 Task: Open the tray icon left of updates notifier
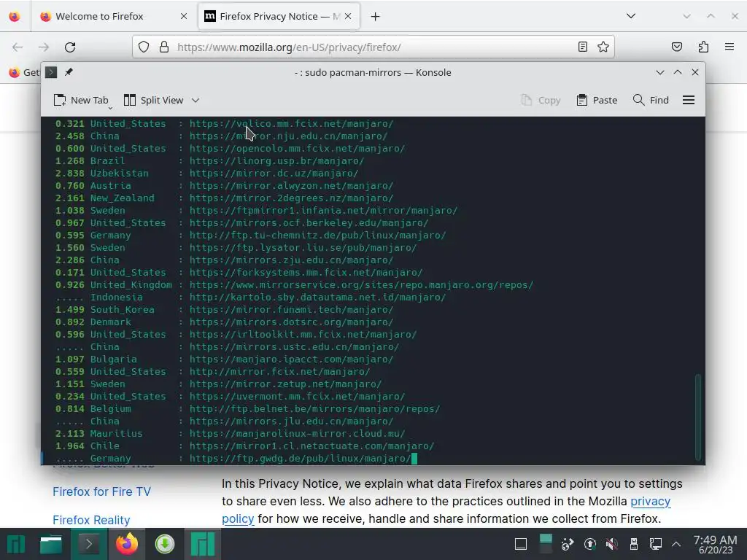(x=568, y=544)
